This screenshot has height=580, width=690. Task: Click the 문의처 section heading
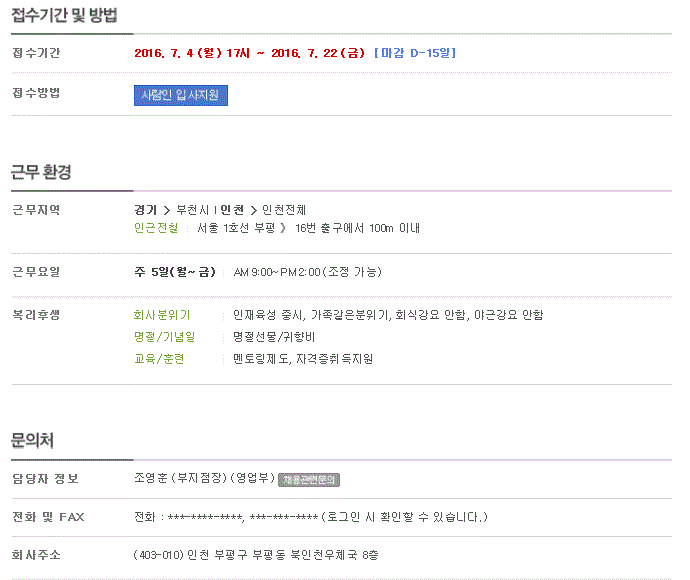tap(33, 439)
